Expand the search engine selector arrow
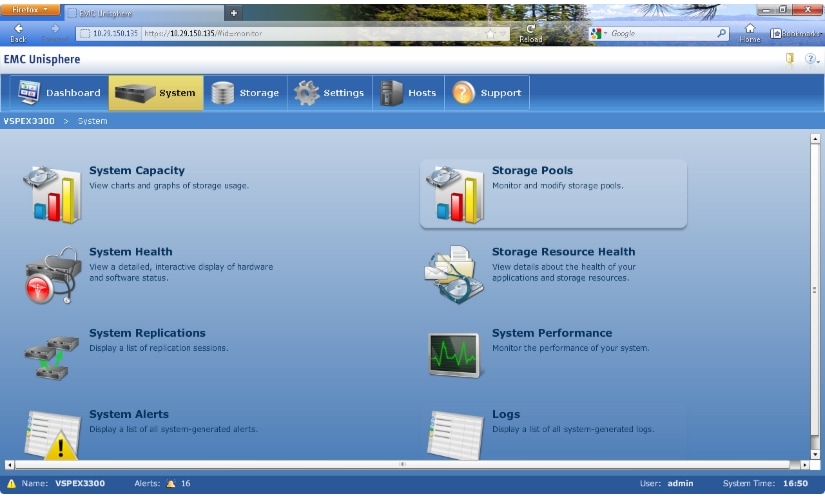The image size is (825, 500). tap(605, 33)
